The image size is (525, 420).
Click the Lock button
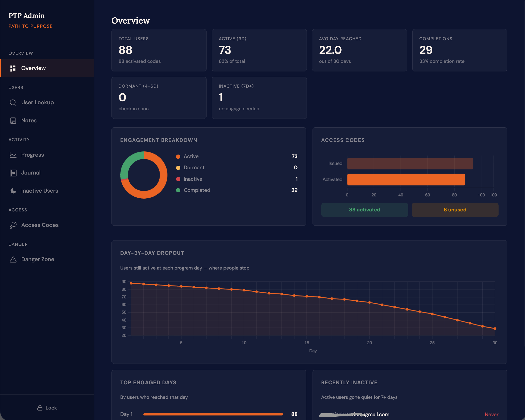click(x=47, y=408)
